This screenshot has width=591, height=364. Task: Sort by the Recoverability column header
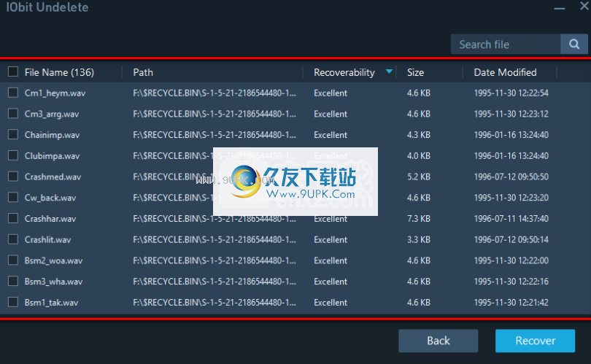coord(344,72)
